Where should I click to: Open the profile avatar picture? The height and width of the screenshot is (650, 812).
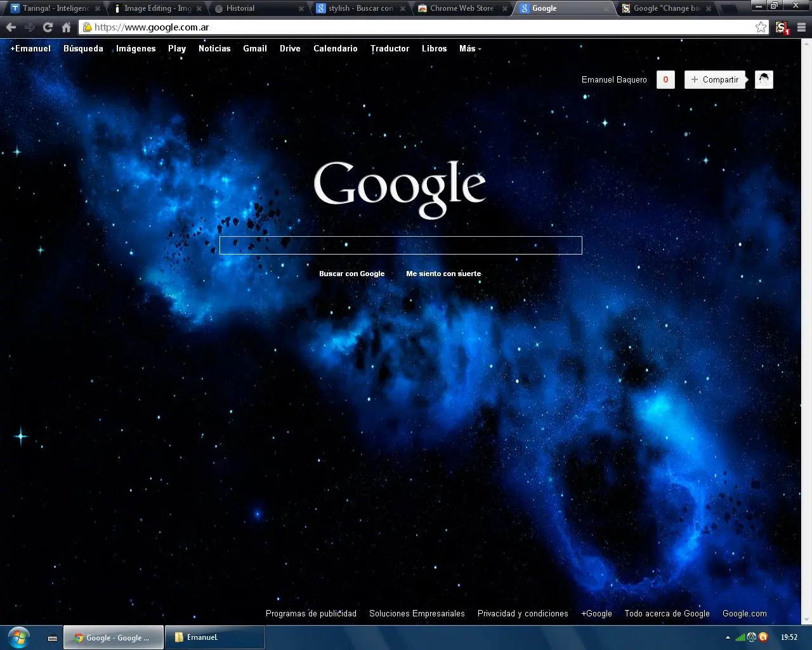(764, 79)
